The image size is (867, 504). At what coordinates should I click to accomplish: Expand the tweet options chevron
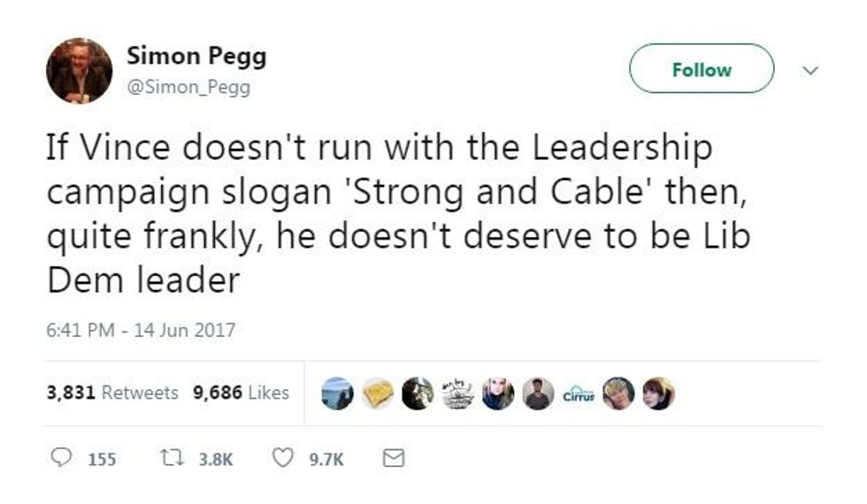tap(809, 70)
